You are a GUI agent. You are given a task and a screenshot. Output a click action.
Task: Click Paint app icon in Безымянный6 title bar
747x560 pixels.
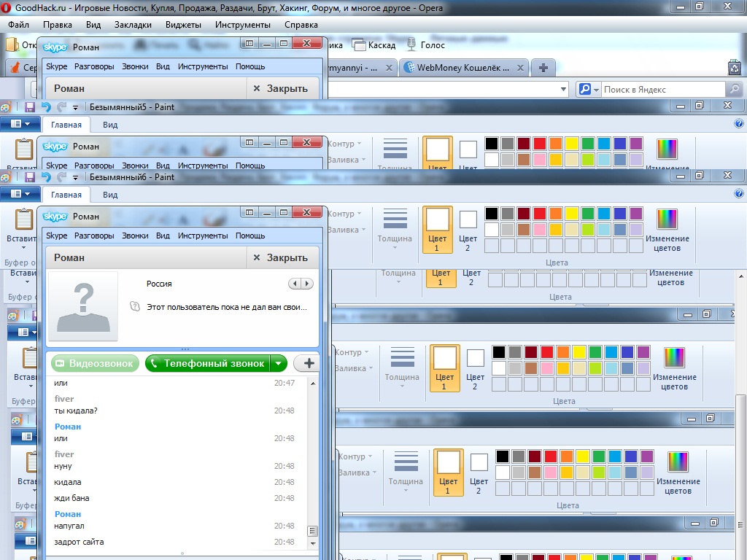coord(6,177)
